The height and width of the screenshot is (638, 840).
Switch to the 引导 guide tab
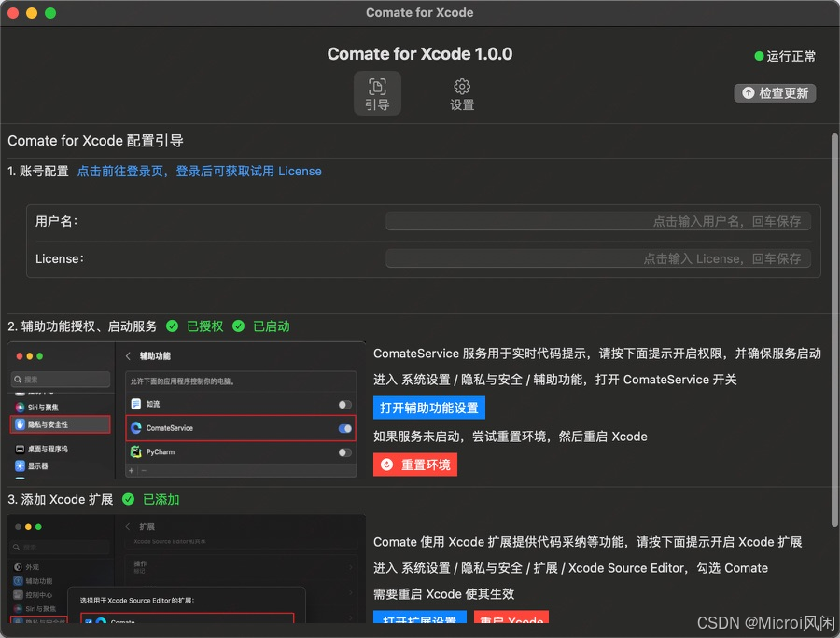(377, 93)
